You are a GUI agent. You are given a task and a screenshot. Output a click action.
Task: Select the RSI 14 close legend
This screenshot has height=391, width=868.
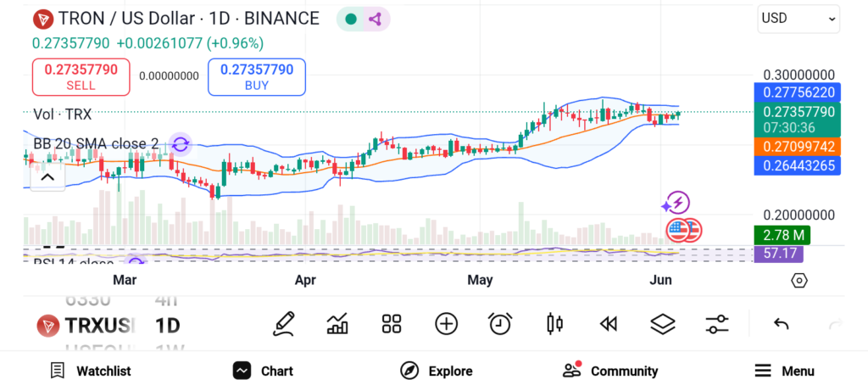coord(74,261)
